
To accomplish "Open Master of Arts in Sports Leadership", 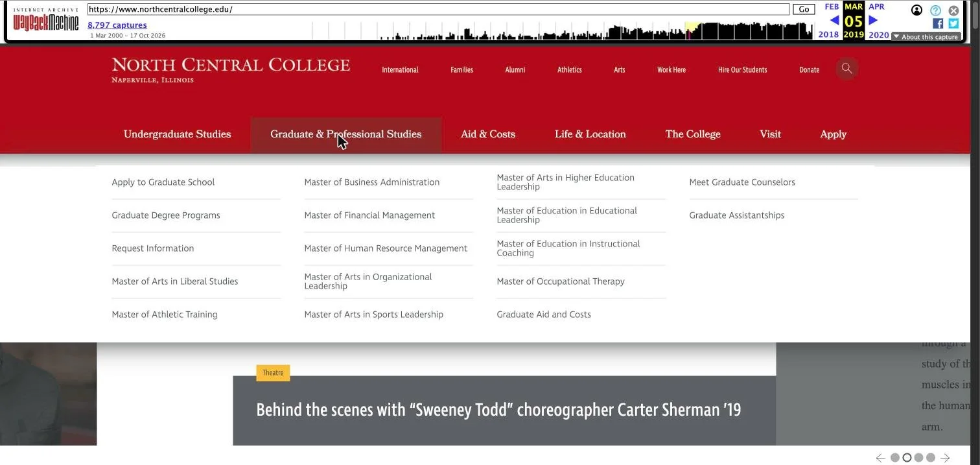I will (x=374, y=315).
